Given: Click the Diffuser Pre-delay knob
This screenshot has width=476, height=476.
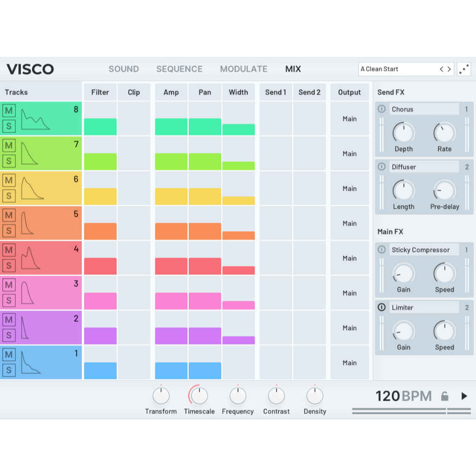Looking at the screenshot, I should coord(444,191).
